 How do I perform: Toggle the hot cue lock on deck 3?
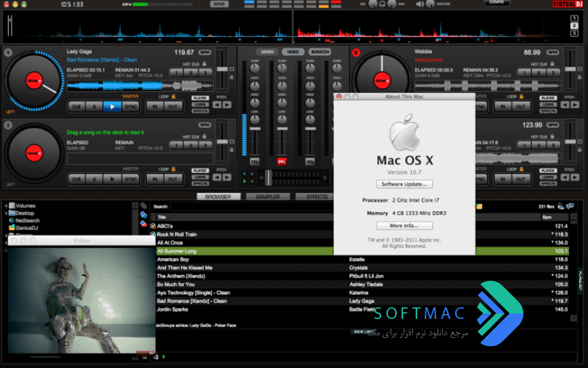tap(204, 136)
